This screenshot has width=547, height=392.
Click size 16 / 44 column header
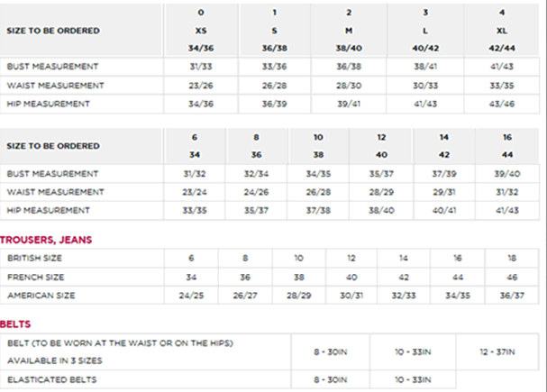[x=506, y=146]
